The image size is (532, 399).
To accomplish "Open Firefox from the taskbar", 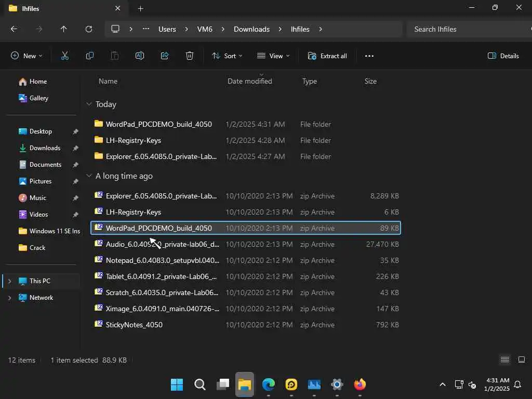I will [x=360, y=385].
